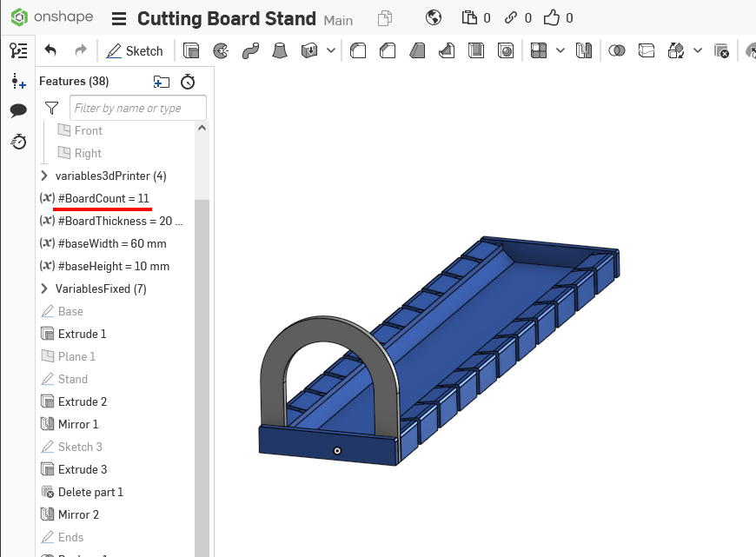This screenshot has height=557, width=756.
Task: Select the Fillet tool
Action: tap(358, 50)
